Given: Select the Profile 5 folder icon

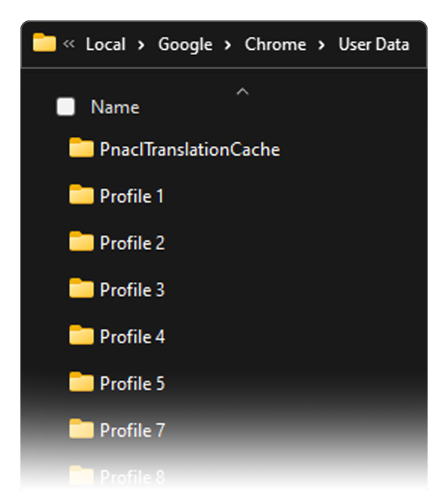Looking at the screenshot, I should pos(82,382).
